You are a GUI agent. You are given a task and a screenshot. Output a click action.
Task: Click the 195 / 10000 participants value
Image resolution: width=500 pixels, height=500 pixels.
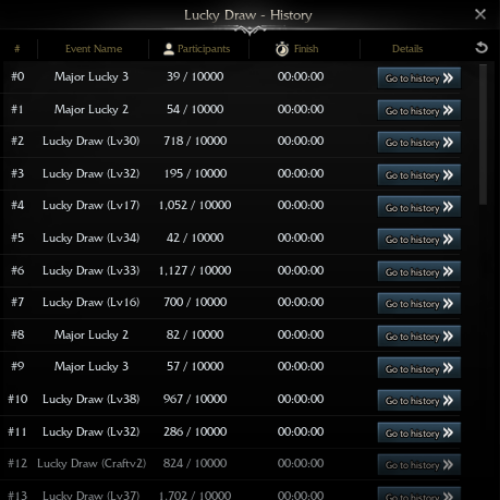tap(195, 174)
